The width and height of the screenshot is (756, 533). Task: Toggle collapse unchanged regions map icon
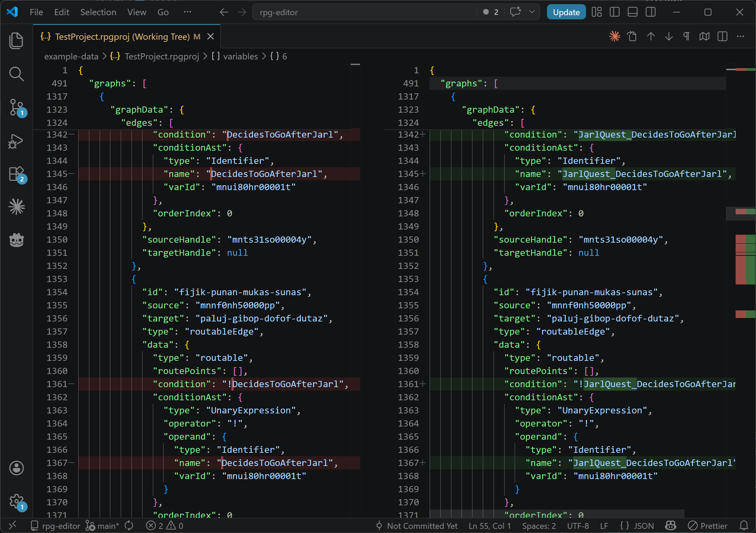tap(704, 36)
